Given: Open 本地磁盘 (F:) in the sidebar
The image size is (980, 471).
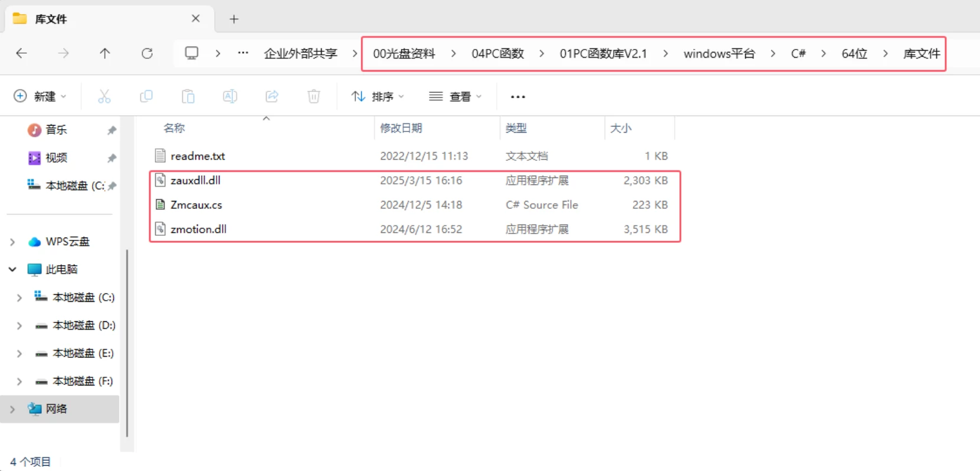Looking at the screenshot, I should point(83,381).
